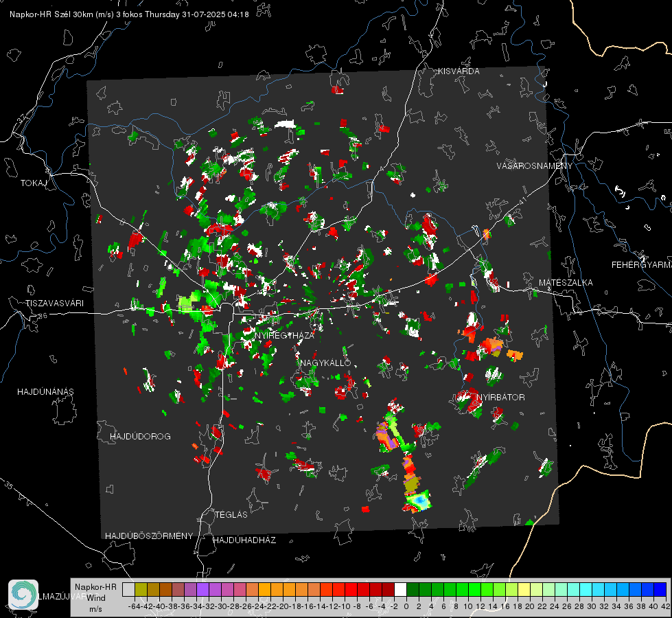The image size is (672, 618).
Task: Pick the grey swatch at the legend start
Action: [x=128, y=590]
